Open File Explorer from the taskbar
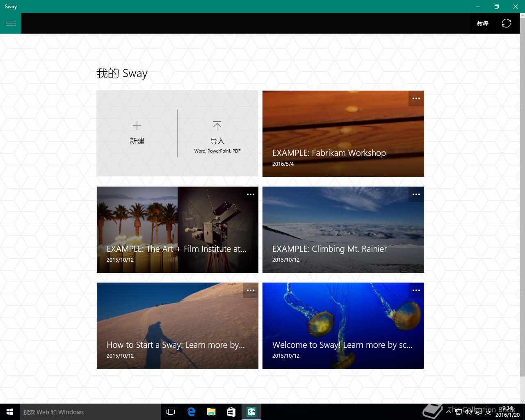Screen dimensions: 525x420 211,412
